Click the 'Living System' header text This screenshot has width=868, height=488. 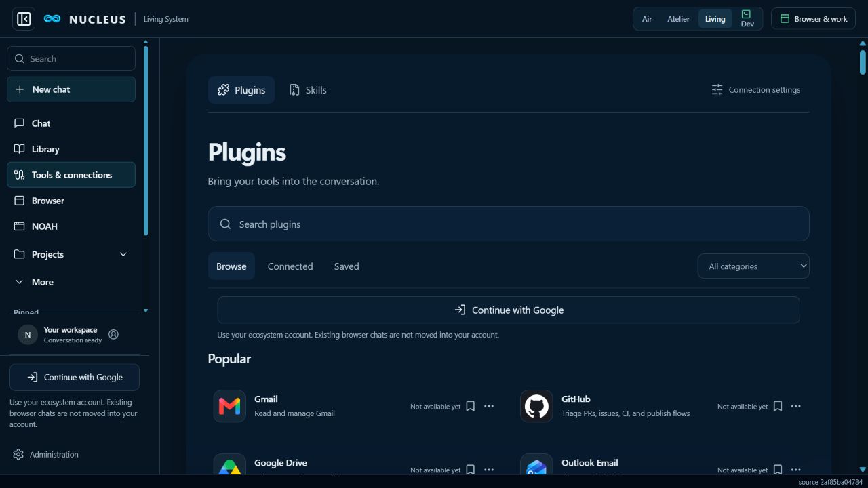coord(166,19)
